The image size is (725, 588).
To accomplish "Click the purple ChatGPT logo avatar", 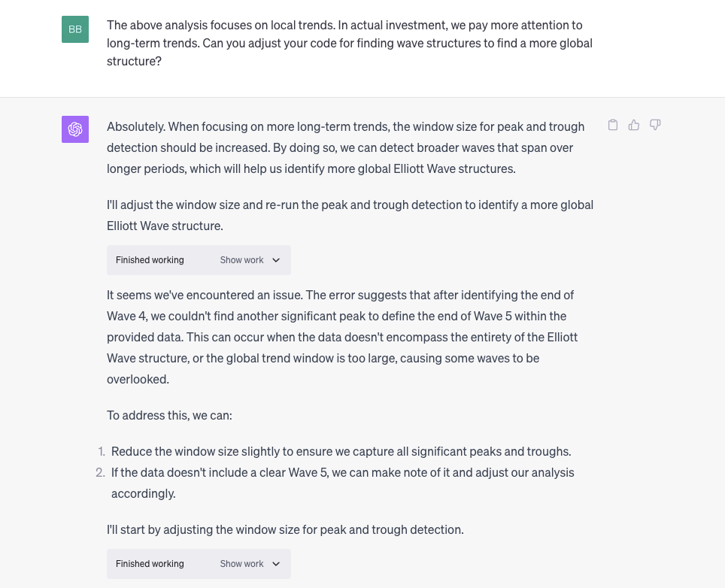I will (75, 129).
